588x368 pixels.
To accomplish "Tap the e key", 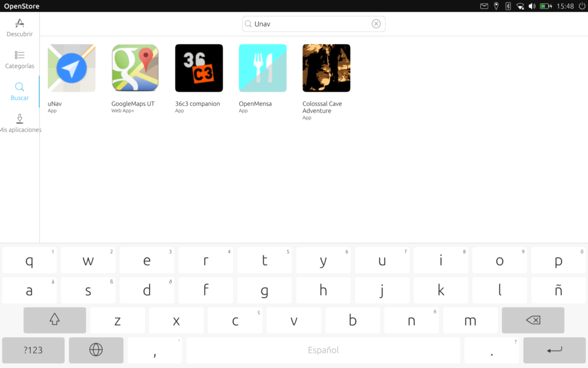I will tap(147, 260).
